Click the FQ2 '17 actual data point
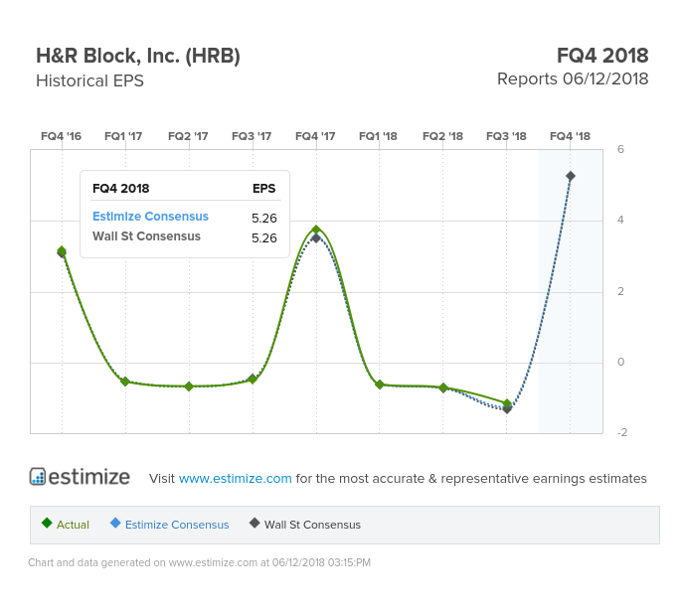 (x=189, y=385)
